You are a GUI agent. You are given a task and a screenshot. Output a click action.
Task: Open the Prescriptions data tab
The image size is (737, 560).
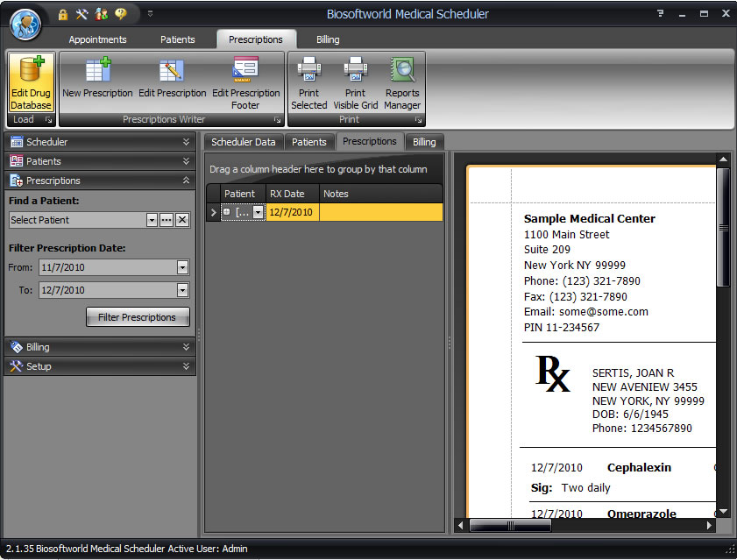point(370,141)
